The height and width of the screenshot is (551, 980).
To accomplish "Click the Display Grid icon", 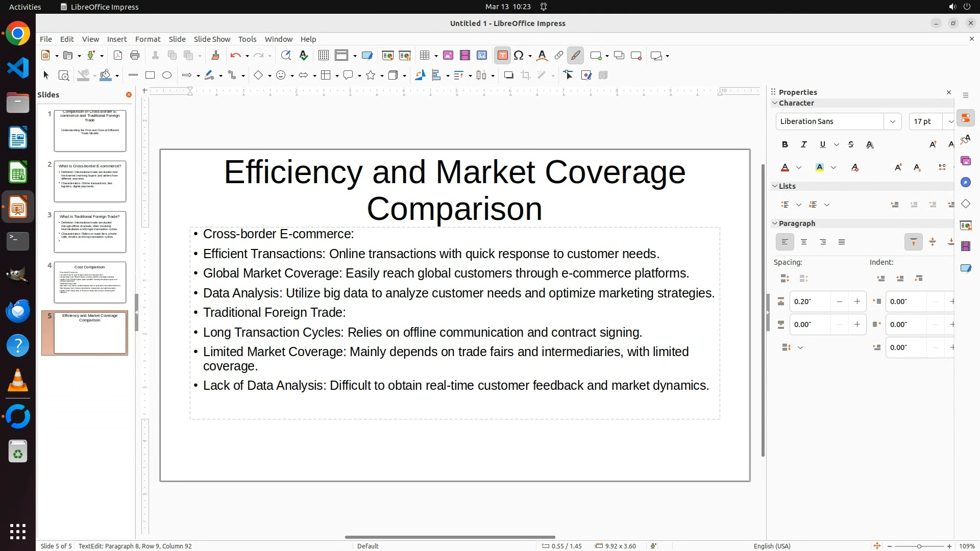I will [323, 56].
